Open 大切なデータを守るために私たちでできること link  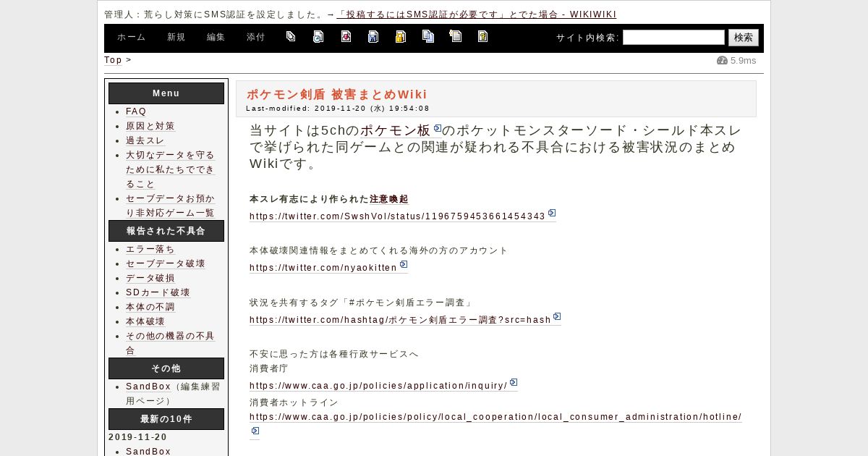coord(170,169)
